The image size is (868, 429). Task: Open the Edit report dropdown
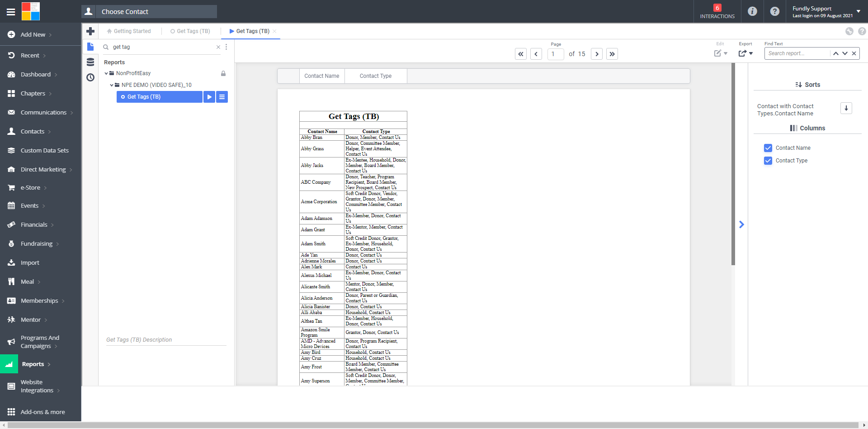[721, 53]
